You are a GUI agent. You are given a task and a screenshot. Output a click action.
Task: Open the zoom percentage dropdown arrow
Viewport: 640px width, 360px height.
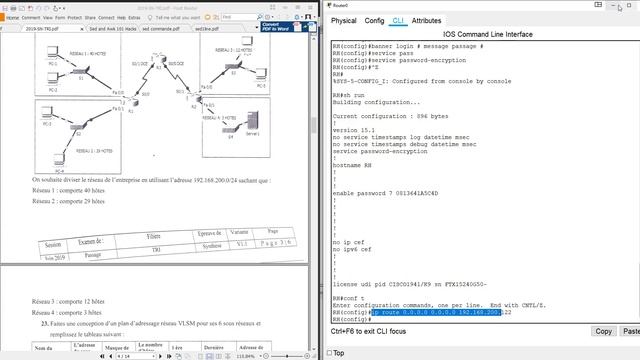point(260,356)
